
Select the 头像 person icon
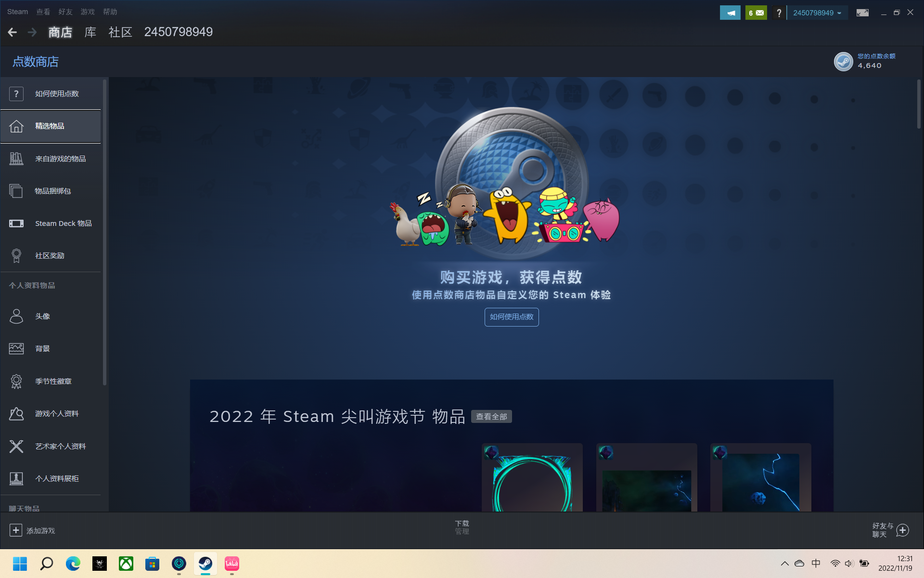16,316
